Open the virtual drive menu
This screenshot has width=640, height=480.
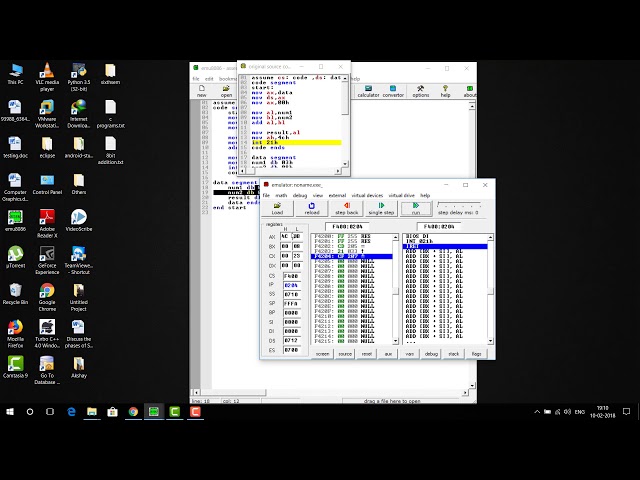(401, 196)
